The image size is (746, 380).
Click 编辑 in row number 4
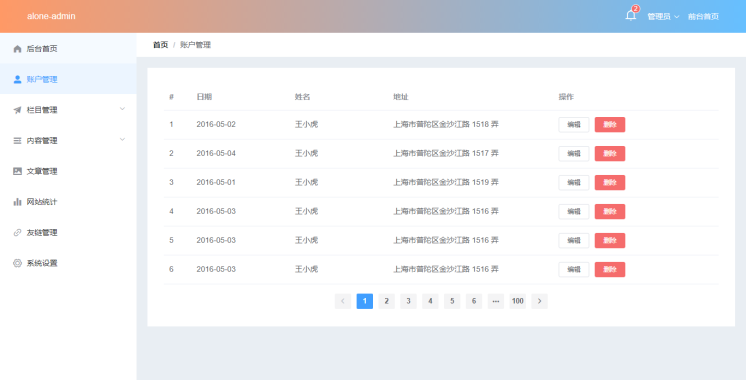click(574, 212)
